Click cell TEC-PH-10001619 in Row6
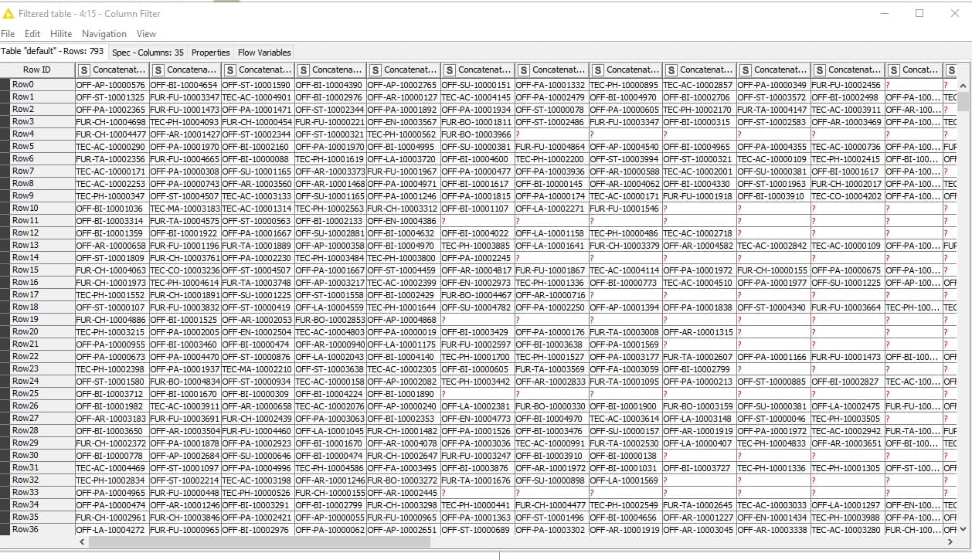Viewport: 972px width, 560px height. (330, 159)
